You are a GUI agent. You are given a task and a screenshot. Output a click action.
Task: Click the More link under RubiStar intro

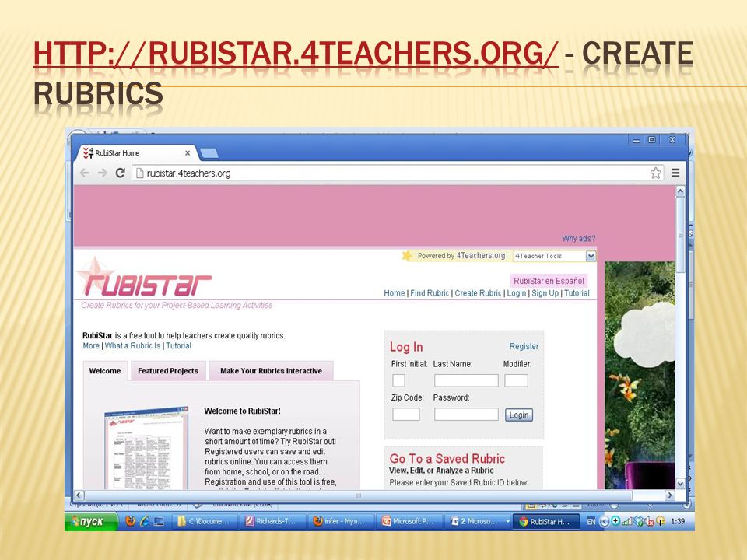coord(91,345)
